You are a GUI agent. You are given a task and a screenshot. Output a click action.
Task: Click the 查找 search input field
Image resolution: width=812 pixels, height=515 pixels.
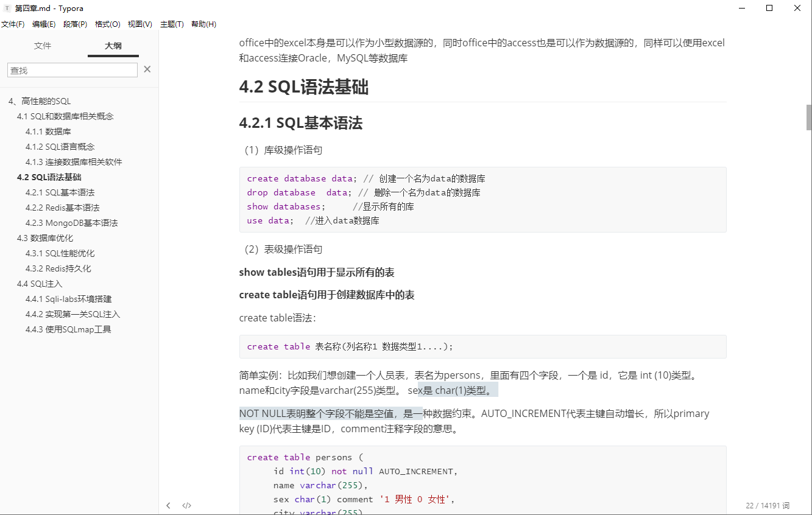[72, 70]
